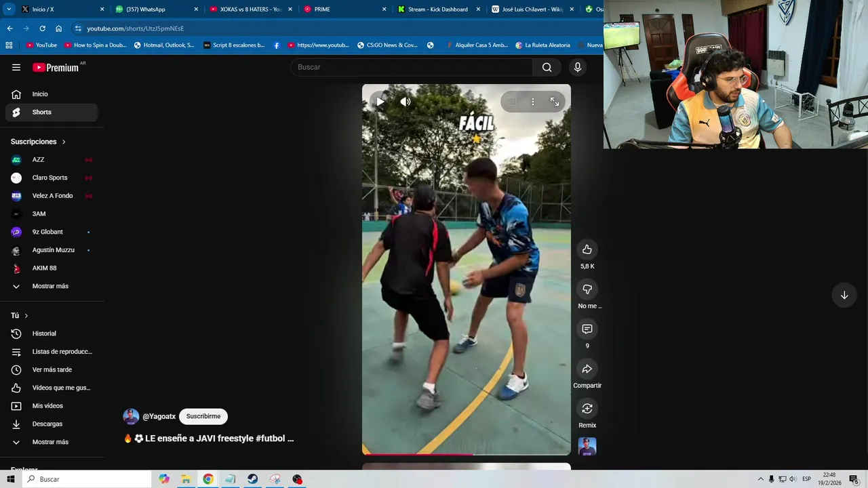
Task: Click the YouTube Premium logo
Action: [x=56, y=67]
